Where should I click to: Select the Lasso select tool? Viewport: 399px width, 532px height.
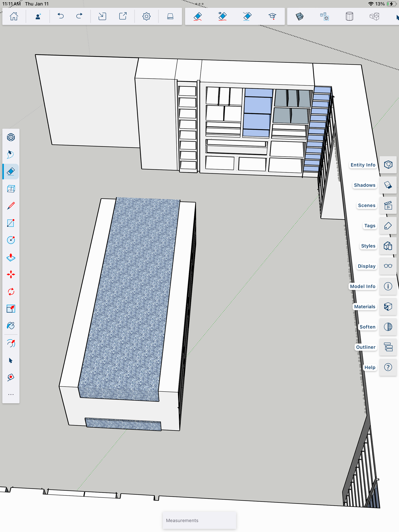[x=11, y=154]
